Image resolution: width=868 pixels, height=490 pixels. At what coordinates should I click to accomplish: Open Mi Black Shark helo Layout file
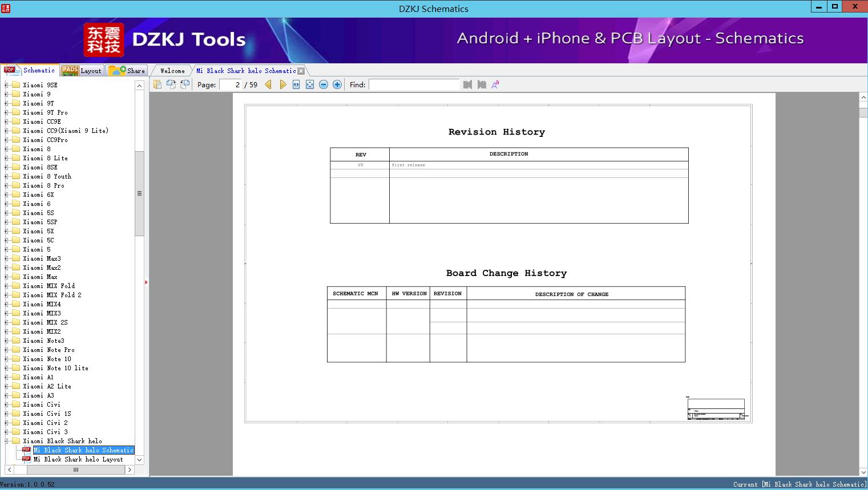[x=78, y=459]
